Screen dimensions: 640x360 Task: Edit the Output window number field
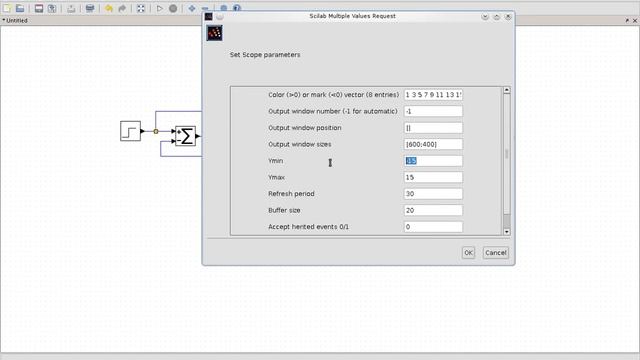pyautogui.click(x=433, y=111)
